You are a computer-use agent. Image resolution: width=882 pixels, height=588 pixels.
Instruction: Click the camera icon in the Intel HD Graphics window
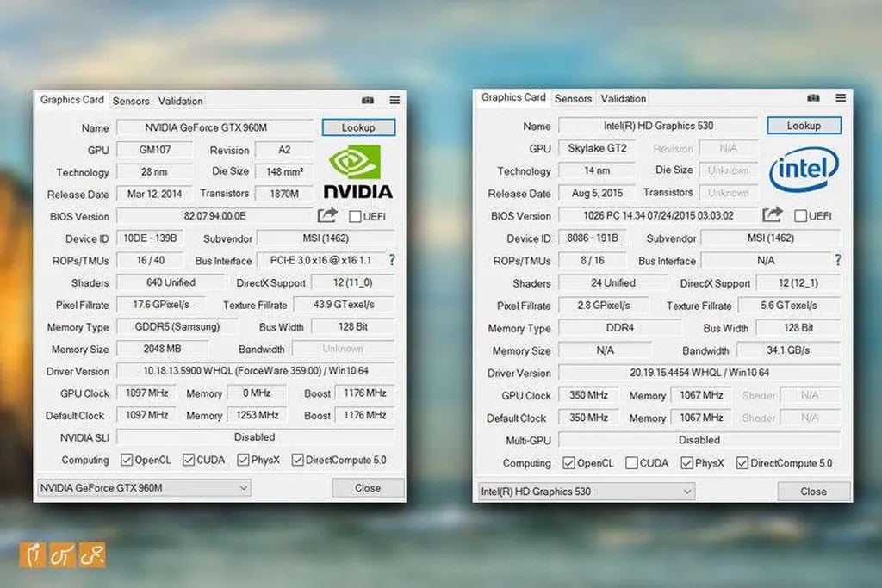click(813, 98)
